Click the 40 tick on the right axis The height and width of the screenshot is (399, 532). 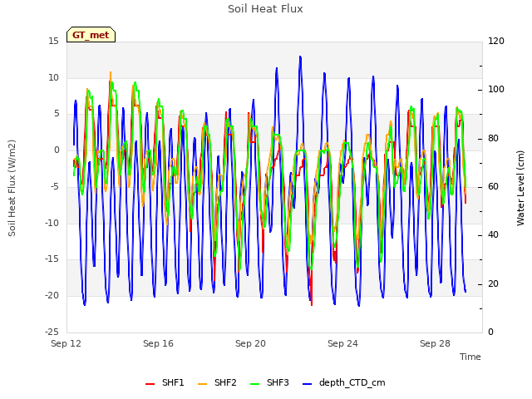[493, 235]
